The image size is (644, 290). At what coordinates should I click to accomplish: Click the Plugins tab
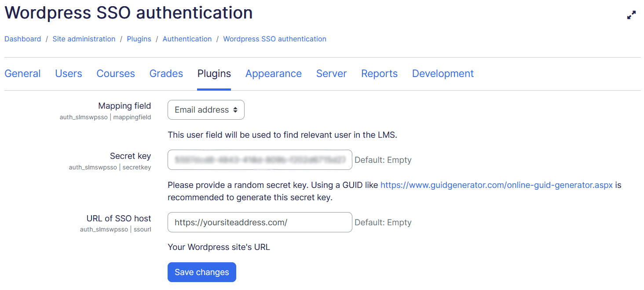coord(214,73)
